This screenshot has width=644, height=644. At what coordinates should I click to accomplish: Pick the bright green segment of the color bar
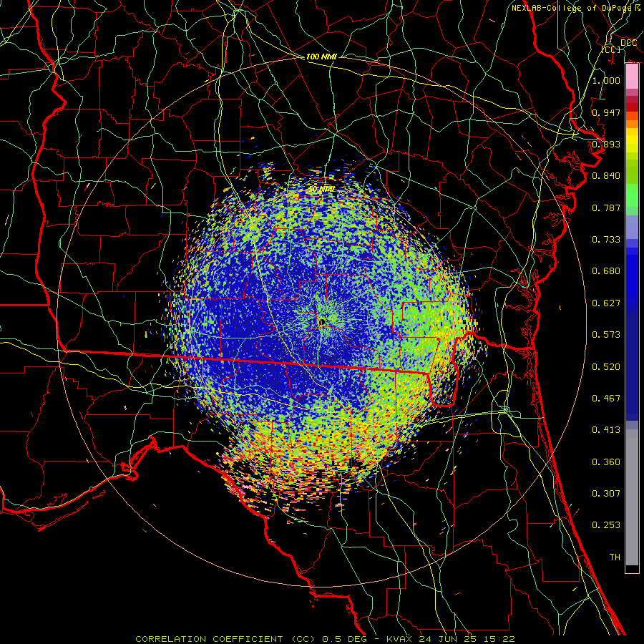coord(632,195)
